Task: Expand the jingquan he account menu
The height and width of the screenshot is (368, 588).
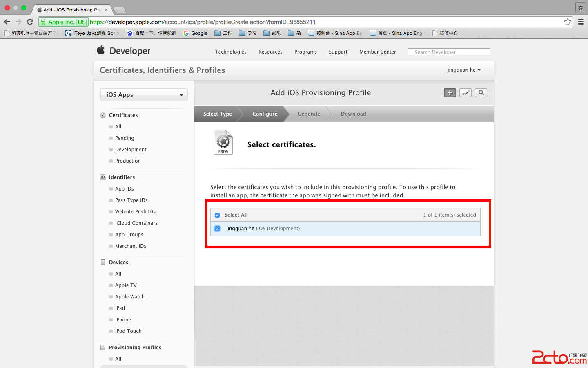Action: pos(464,70)
